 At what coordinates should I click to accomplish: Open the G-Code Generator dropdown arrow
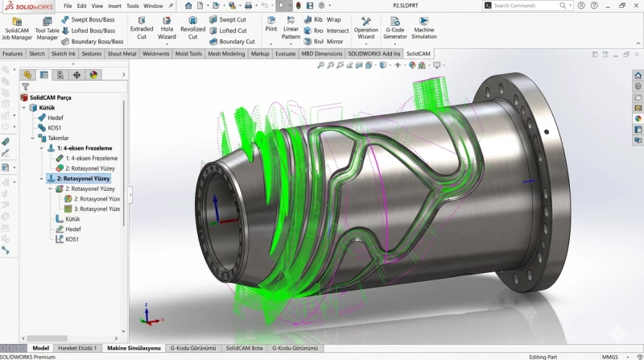[395, 44]
